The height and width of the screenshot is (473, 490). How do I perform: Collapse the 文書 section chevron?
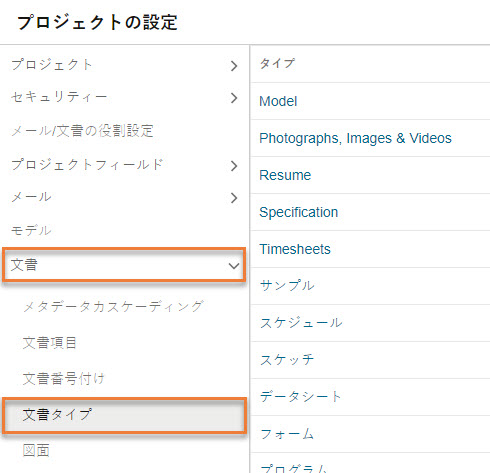(234, 266)
